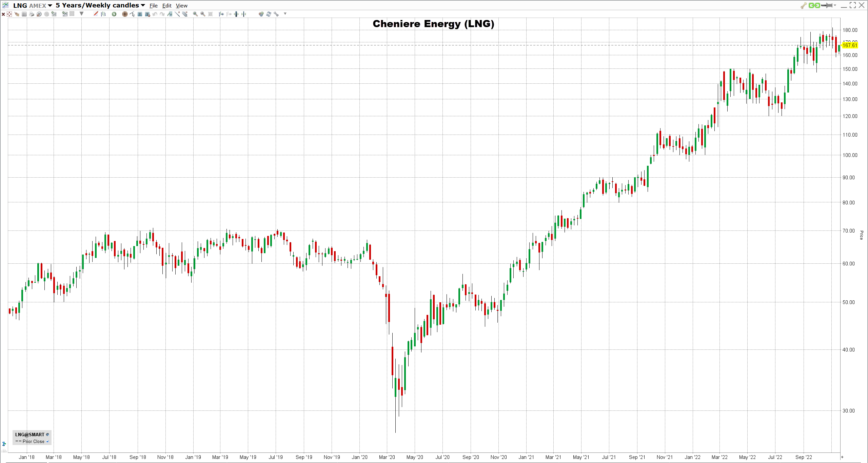Toggle the green chain link grouping icon
The image size is (868, 463).
click(814, 5)
